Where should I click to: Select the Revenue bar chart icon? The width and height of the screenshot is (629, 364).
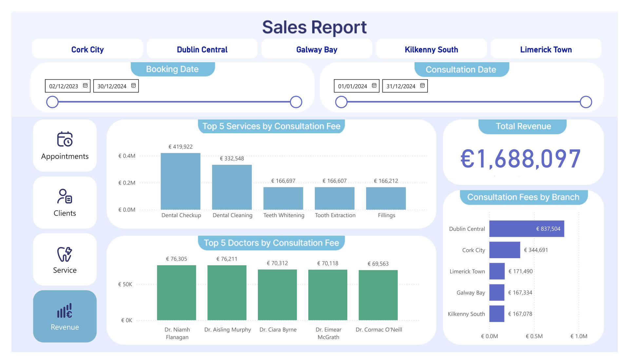[65, 311]
